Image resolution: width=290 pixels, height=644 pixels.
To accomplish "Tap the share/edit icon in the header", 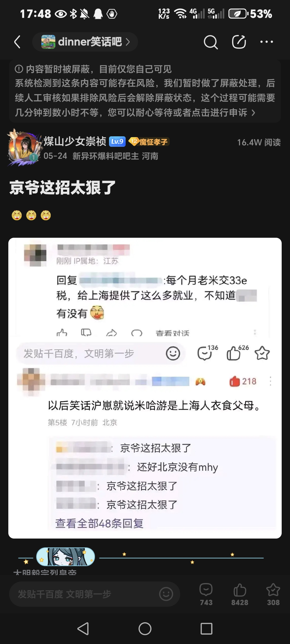I will tap(239, 42).
